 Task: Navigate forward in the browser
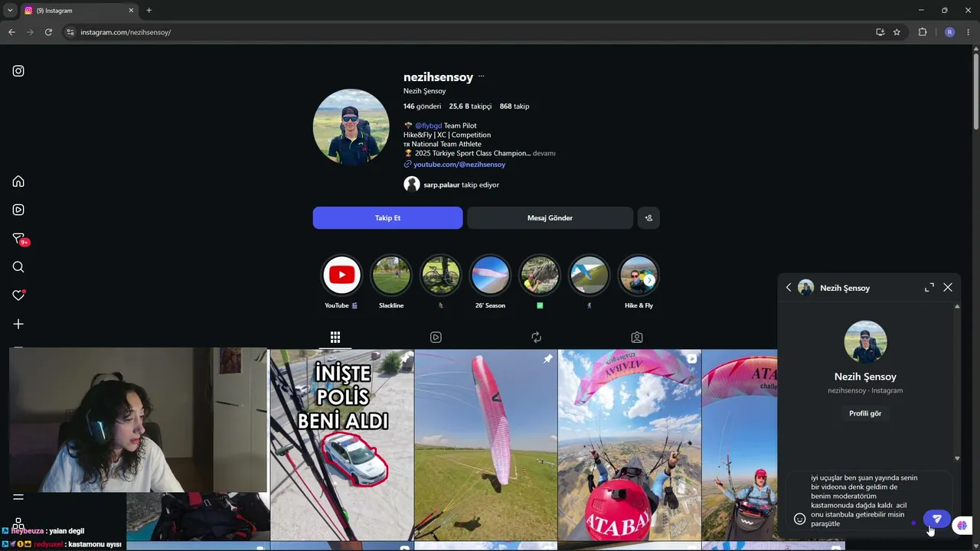pos(30,32)
